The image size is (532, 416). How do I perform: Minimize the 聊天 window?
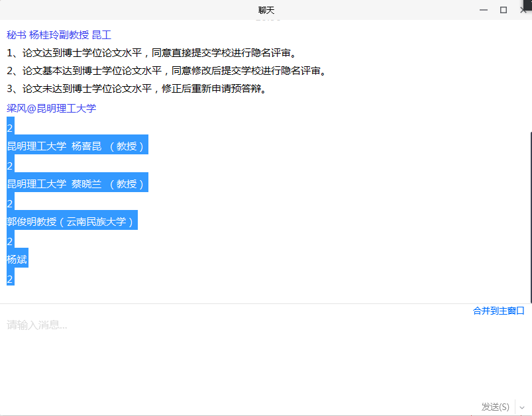coord(484,10)
